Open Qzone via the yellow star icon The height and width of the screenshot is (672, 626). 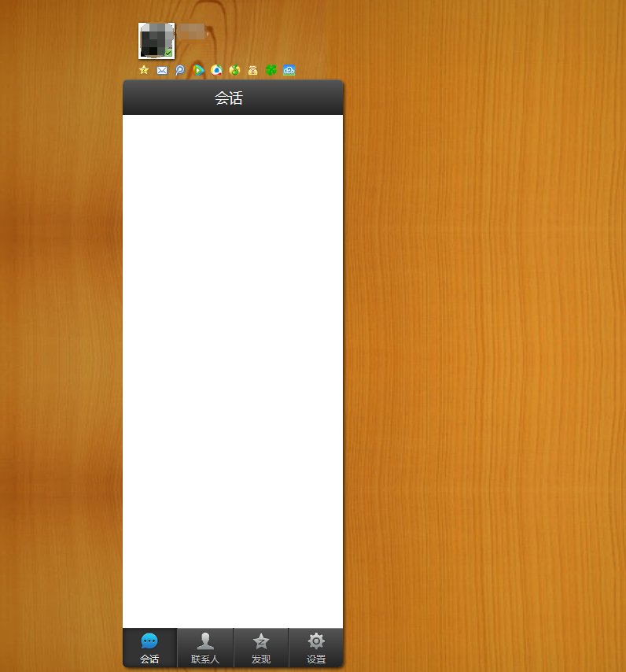[144, 70]
